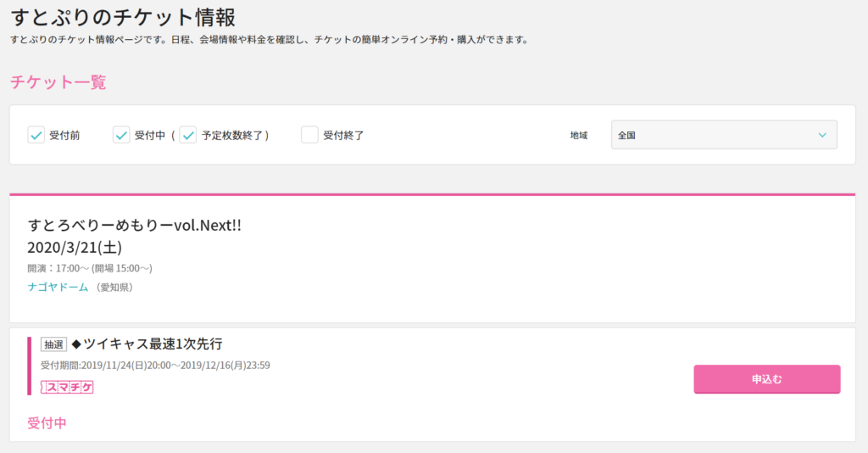Click the 申込む button
Screen dimensions: 868x453
click(x=766, y=379)
